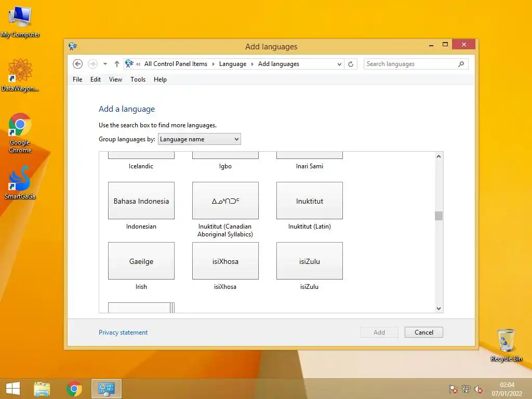Click the Icelandic language label
This screenshot has height=399, width=532.
[141, 166]
